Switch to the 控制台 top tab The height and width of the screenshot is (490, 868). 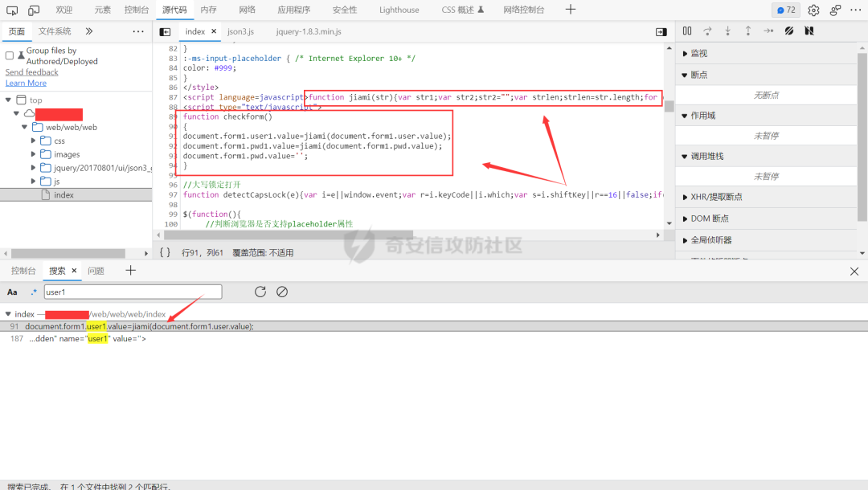click(x=137, y=10)
